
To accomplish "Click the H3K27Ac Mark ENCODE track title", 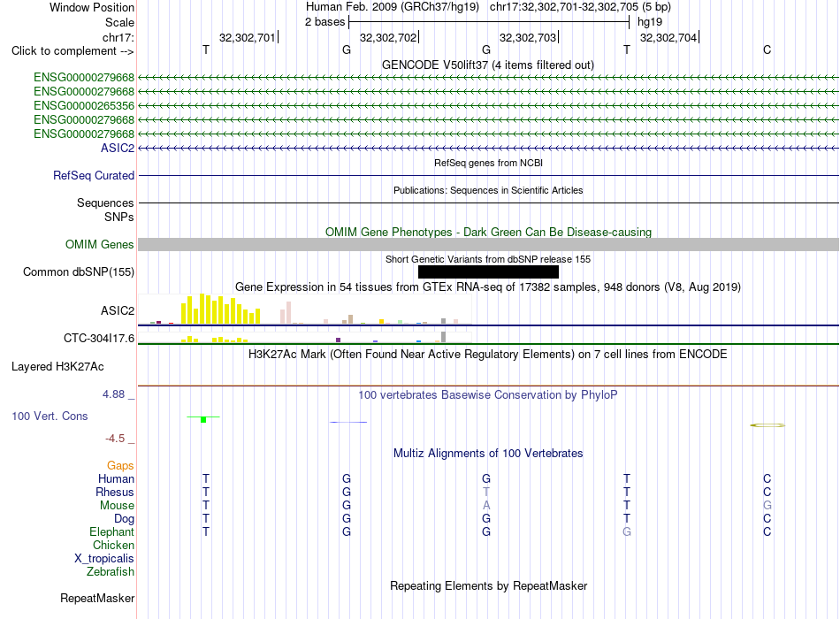I will point(488,355).
